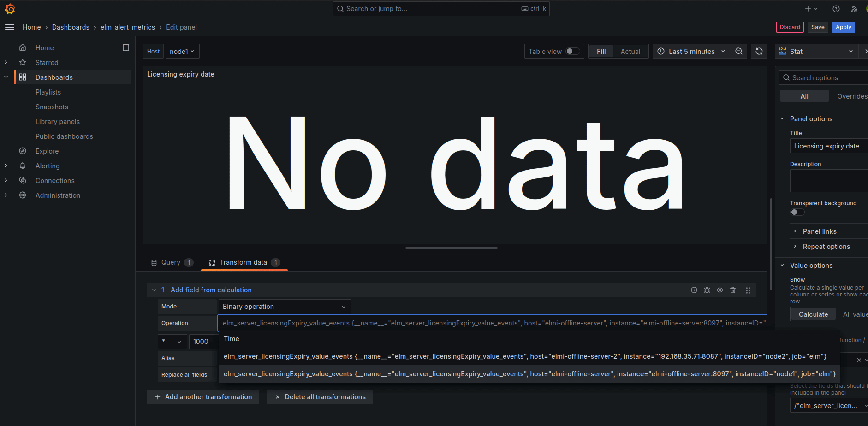Dock the sidebar menu using the panel icon
The image size is (868, 426).
tap(126, 47)
